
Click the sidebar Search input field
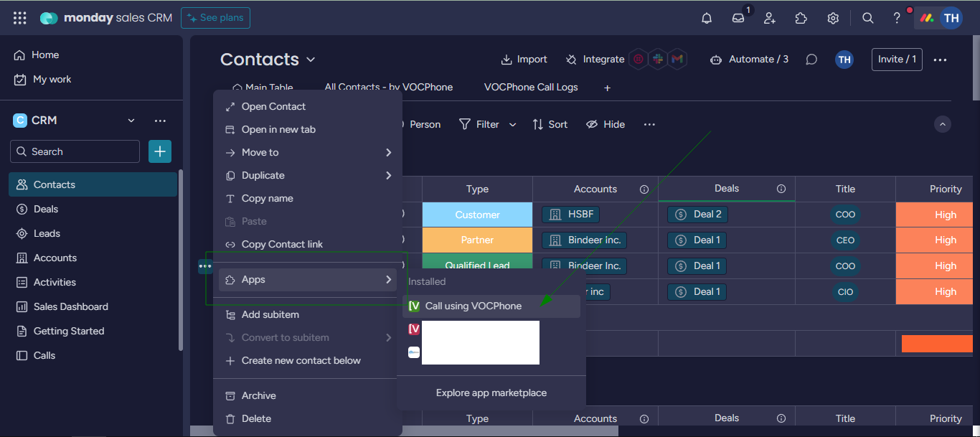(75, 151)
